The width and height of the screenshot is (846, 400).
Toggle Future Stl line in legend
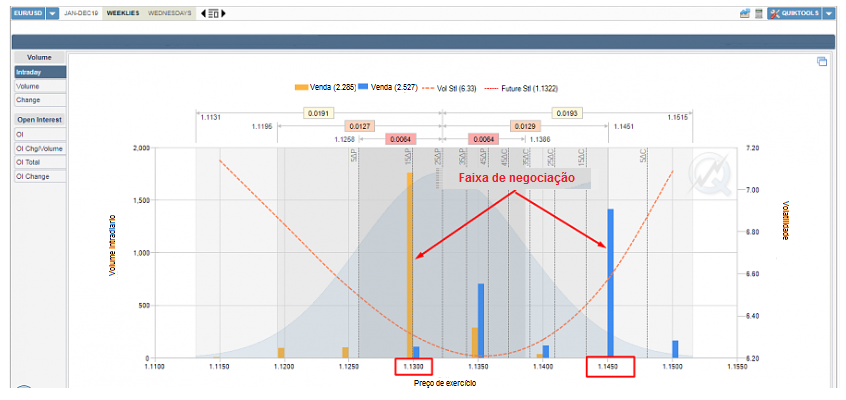(524, 88)
